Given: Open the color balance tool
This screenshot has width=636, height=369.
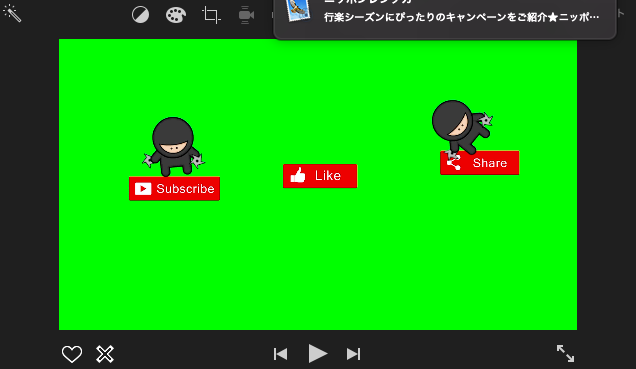Looking at the screenshot, I should (x=140, y=15).
